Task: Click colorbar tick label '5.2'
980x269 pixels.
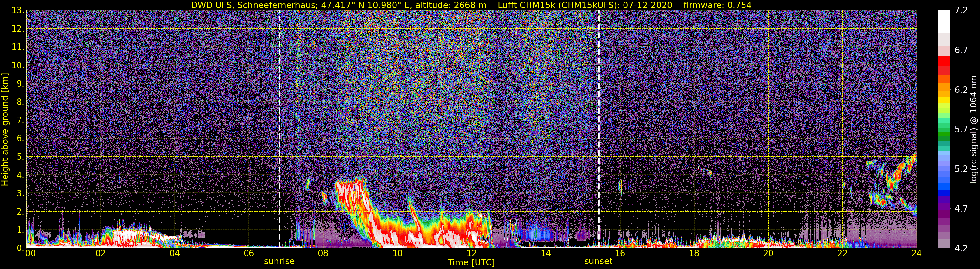Action: tap(961, 169)
